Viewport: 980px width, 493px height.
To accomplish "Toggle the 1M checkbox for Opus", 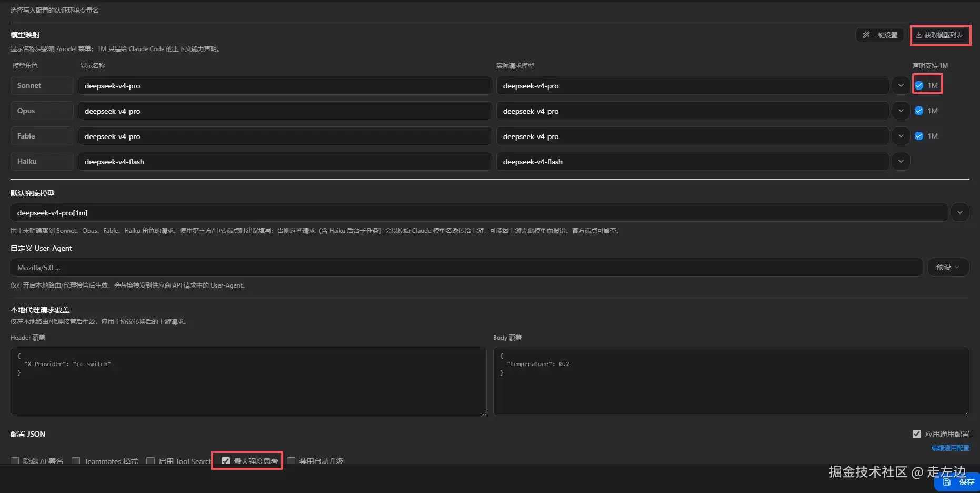I will pos(919,111).
